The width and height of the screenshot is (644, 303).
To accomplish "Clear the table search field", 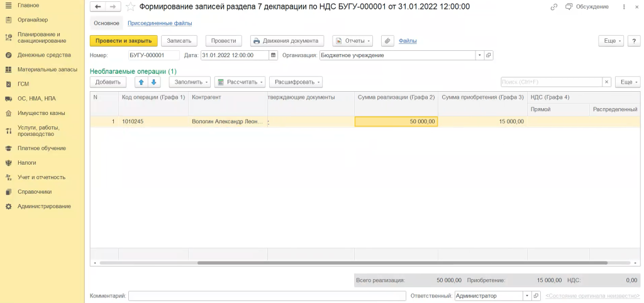I will point(607,82).
